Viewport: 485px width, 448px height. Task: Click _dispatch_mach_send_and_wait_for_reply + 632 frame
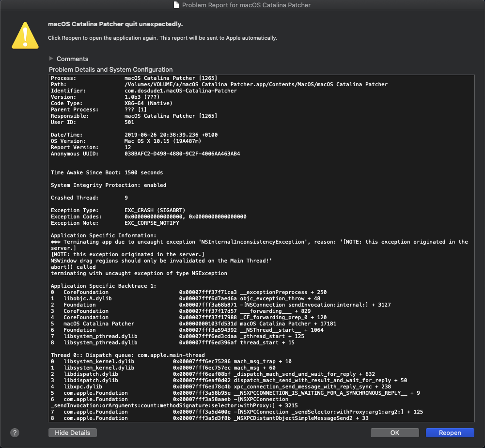pyautogui.click(x=213, y=374)
